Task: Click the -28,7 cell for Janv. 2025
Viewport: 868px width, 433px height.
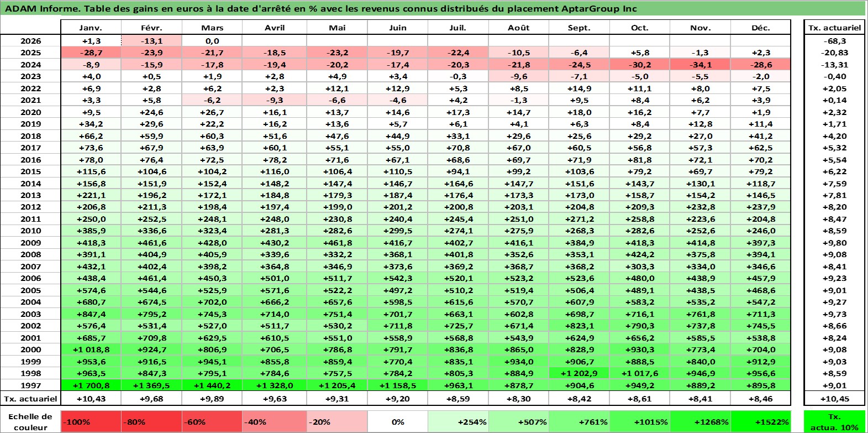Action: [x=91, y=53]
